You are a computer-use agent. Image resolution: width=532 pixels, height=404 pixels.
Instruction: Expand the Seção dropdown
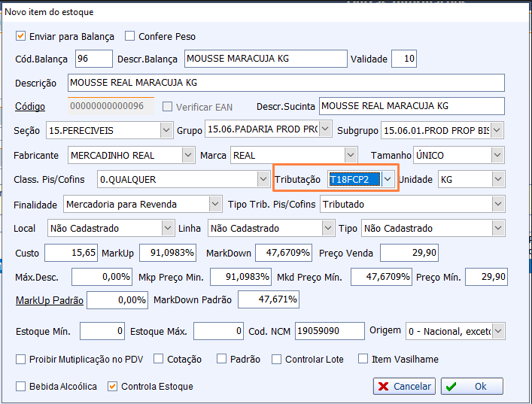(x=166, y=130)
